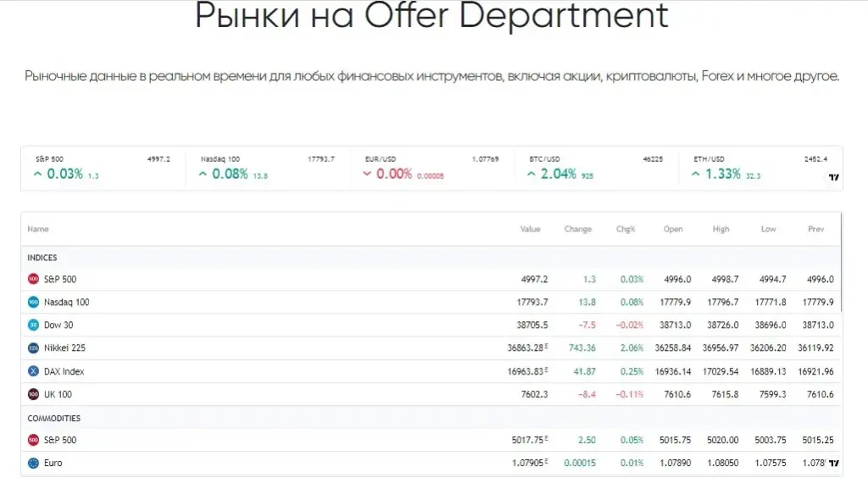The height and width of the screenshot is (489, 868).
Task: Open EUR/USD ticker tape item
Action: [x=432, y=168]
